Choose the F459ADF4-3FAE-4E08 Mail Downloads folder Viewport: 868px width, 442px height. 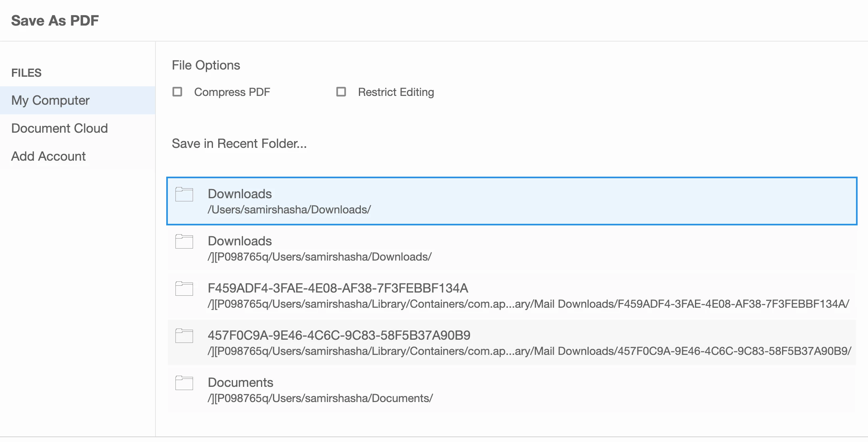[512, 295]
